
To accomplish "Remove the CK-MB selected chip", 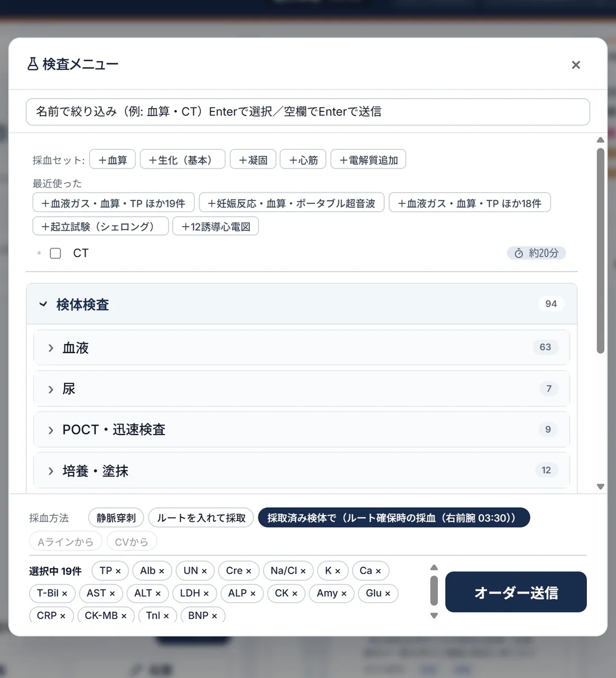I will coord(124,616).
